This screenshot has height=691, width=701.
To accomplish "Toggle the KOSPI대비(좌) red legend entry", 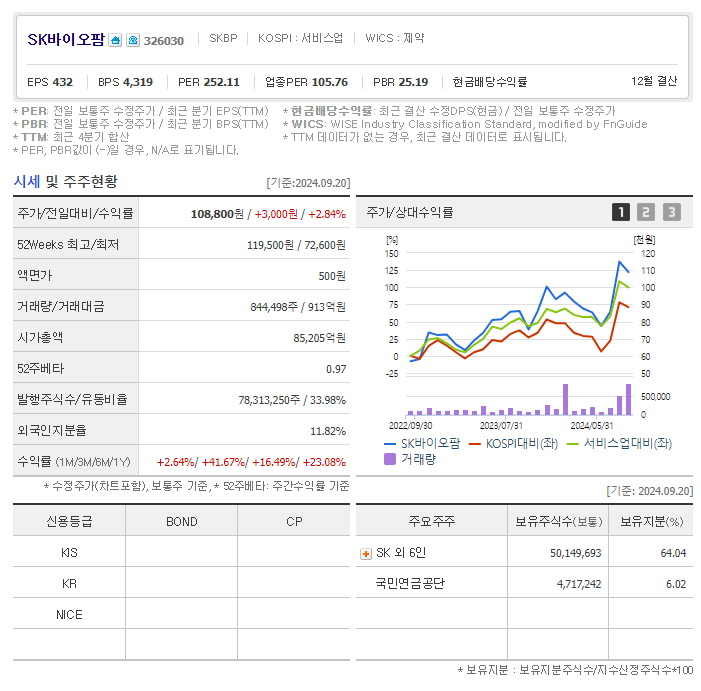I will pyautogui.click(x=514, y=443).
